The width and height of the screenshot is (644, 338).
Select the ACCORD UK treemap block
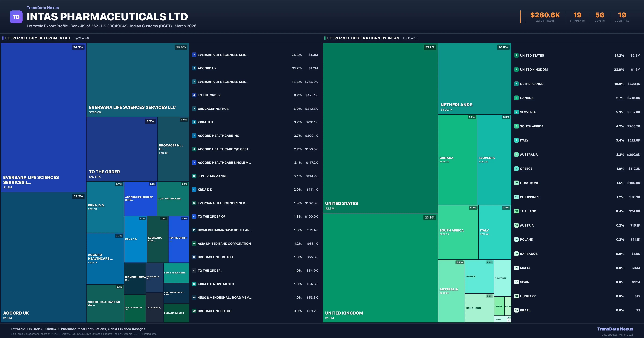[x=43, y=258]
